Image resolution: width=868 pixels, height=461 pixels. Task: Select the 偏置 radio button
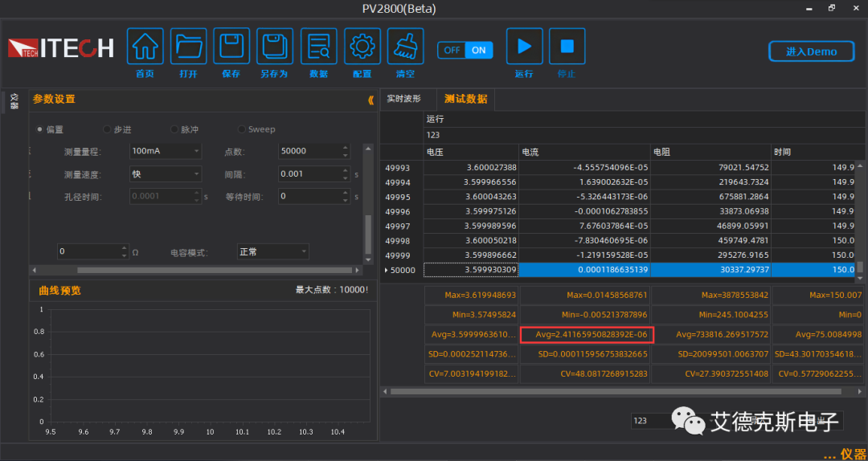click(x=40, y=129)
